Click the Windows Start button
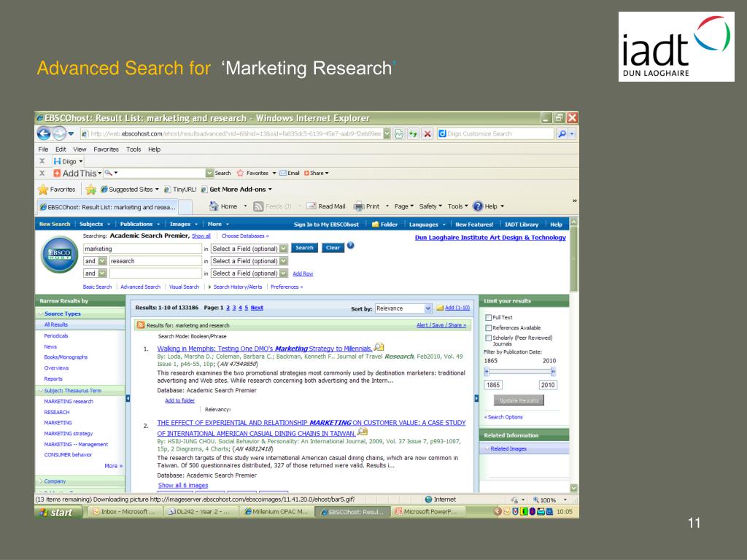The image size is (747, 560). point(58,513)
